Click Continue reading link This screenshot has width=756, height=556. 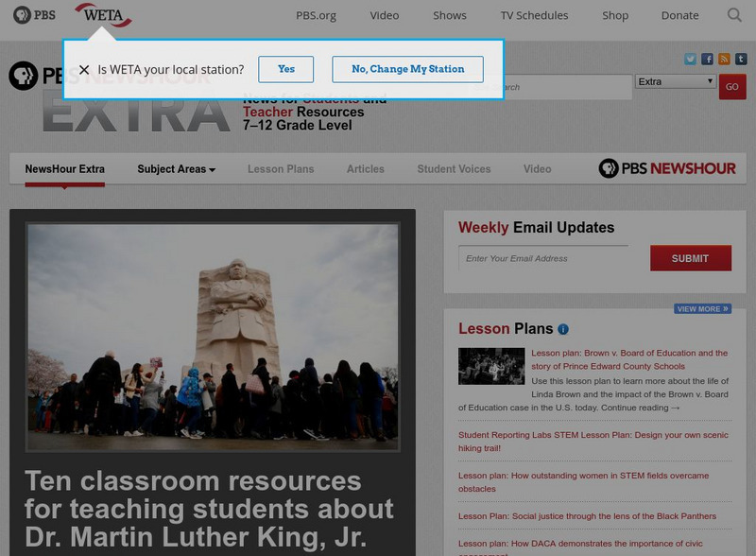click(641, 408)
